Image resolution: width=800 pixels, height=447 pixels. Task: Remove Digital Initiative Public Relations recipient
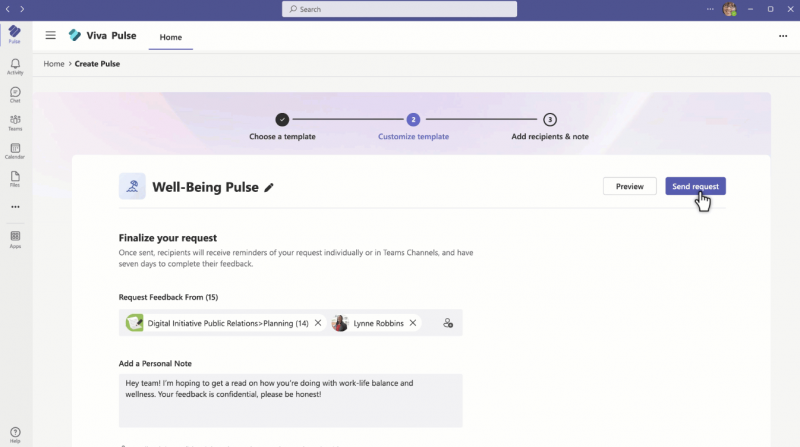(x=318, y=323)
